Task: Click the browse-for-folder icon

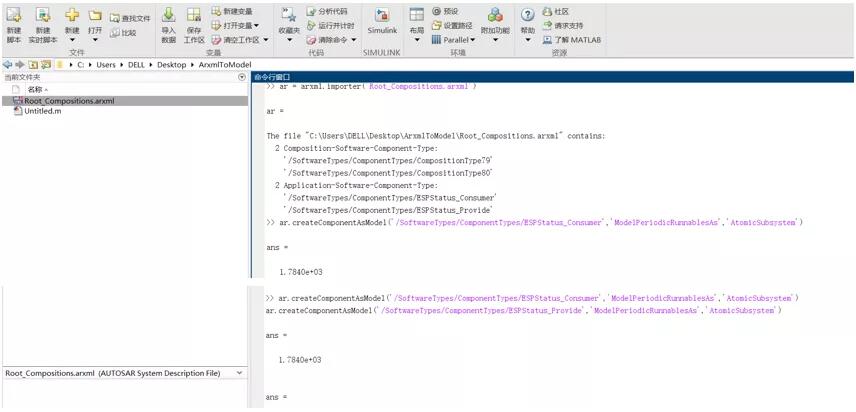Action: point(46,64)
